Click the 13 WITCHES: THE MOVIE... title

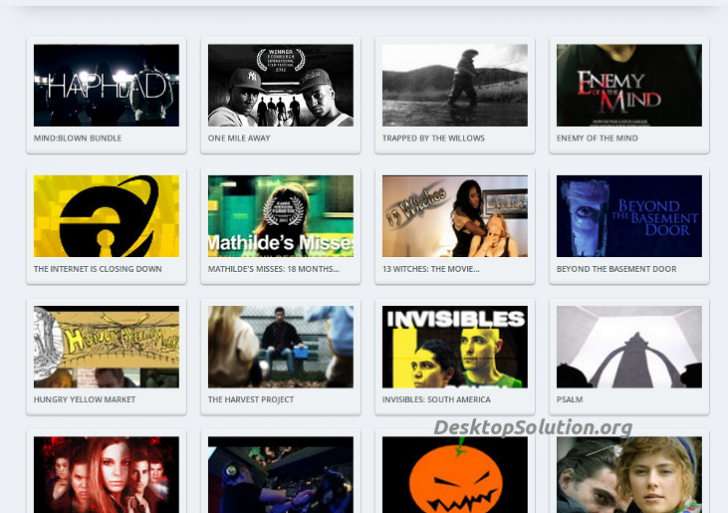(x=431, y=269)
